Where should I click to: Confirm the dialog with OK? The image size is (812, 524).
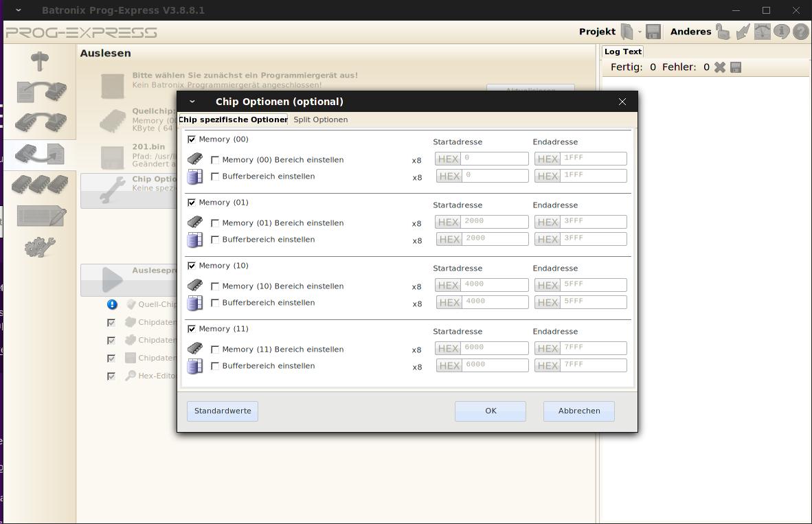click(490, 411)
